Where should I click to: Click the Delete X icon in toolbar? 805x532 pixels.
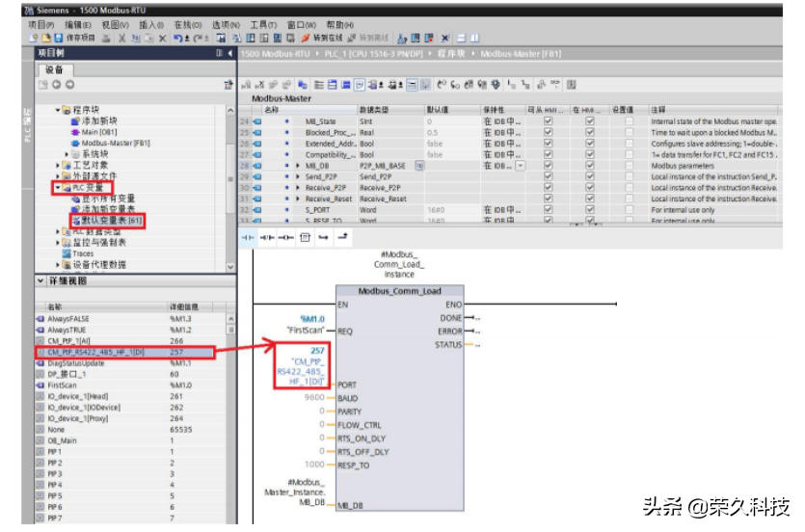162,38
